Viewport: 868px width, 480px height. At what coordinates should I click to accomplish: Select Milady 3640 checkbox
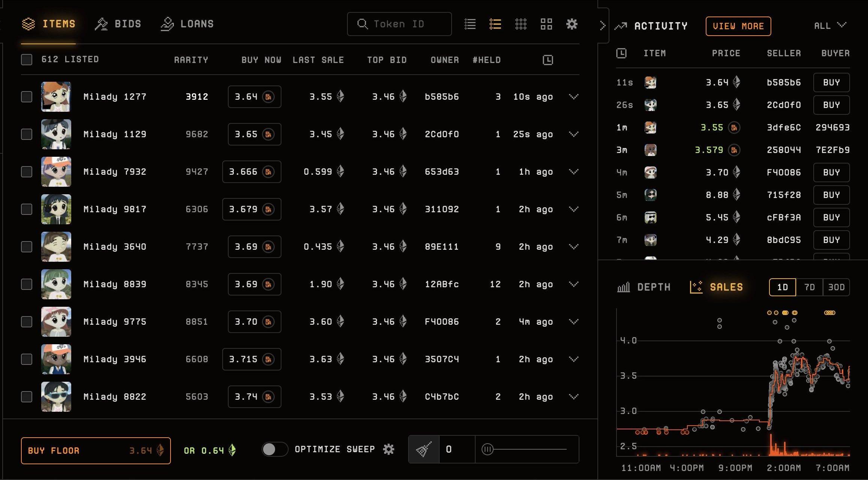tap(27, 247)
